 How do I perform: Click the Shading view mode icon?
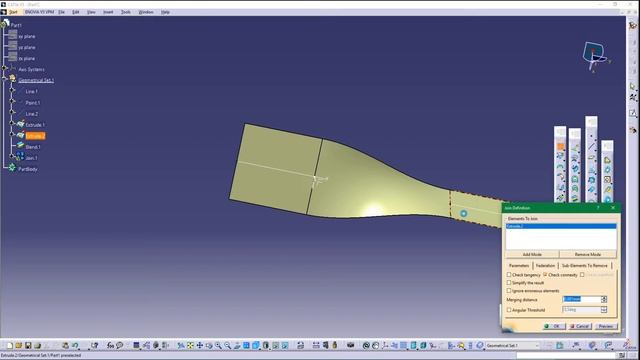tap(266, 346)
